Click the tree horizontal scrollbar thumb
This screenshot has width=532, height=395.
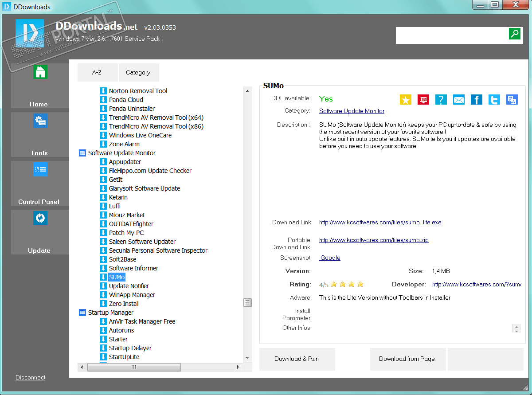pos(134,367)
